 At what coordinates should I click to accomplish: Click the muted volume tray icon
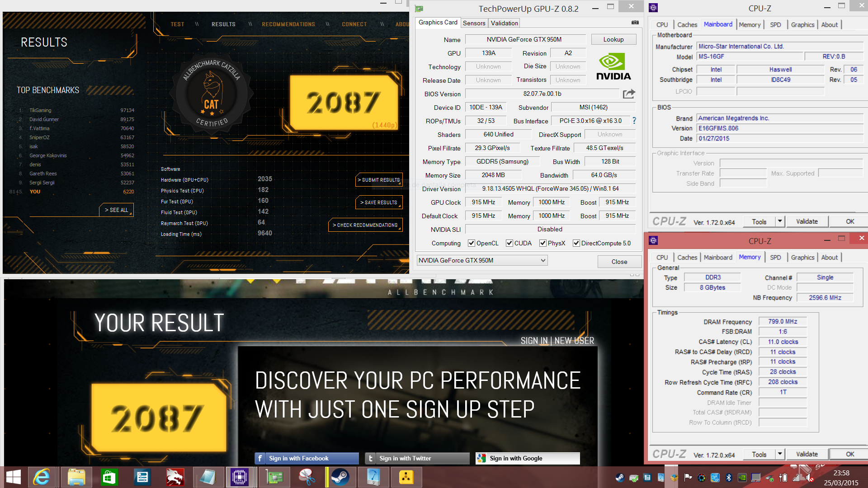pyautogui.click(x=810, y=478)
